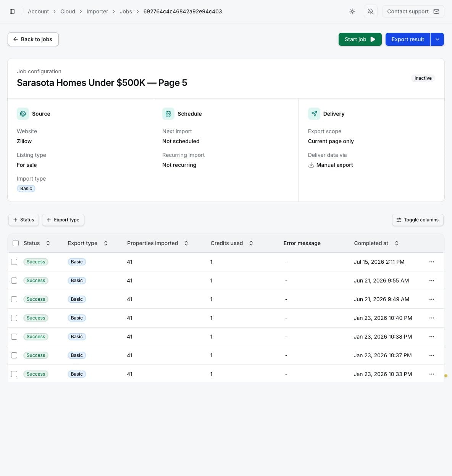452x476 pixels.
Task: Click Not recurring value
Action: pos(179,165)
